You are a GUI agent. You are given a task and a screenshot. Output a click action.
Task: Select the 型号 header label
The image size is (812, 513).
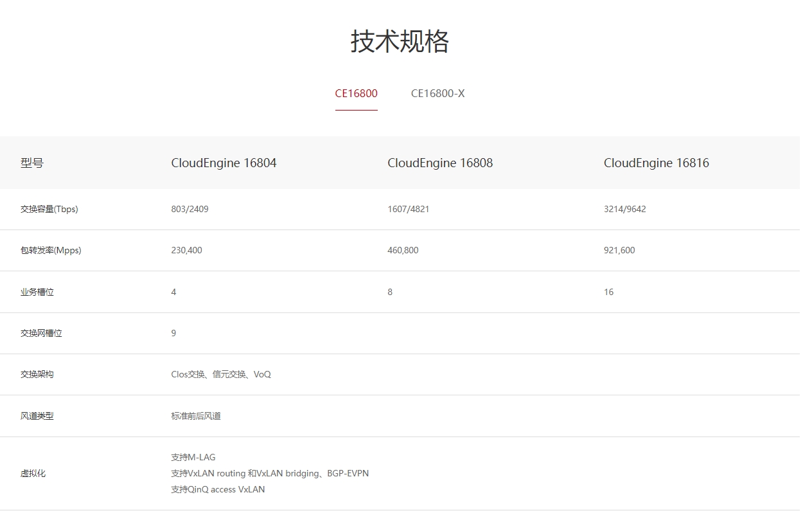[32, 163]
